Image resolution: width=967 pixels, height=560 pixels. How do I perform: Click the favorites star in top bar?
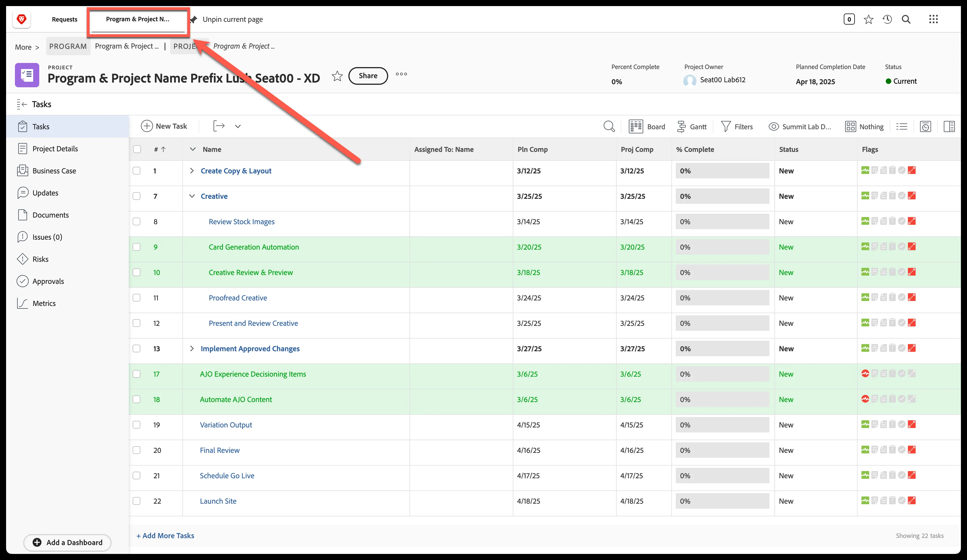click(868, 19)
